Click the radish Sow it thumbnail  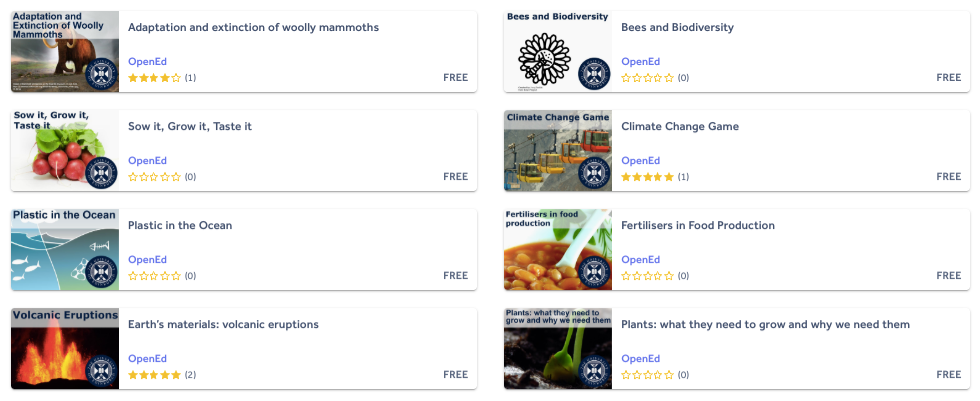tap(65, 151)
